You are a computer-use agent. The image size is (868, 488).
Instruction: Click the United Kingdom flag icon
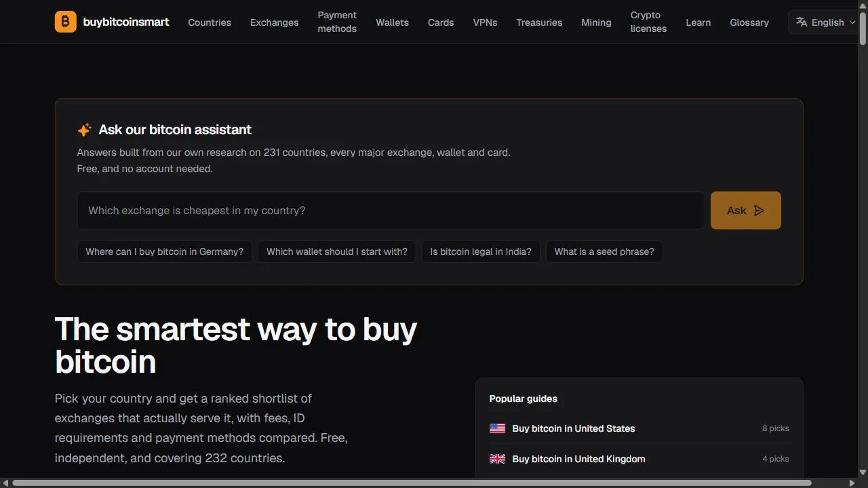click(497, 459)
